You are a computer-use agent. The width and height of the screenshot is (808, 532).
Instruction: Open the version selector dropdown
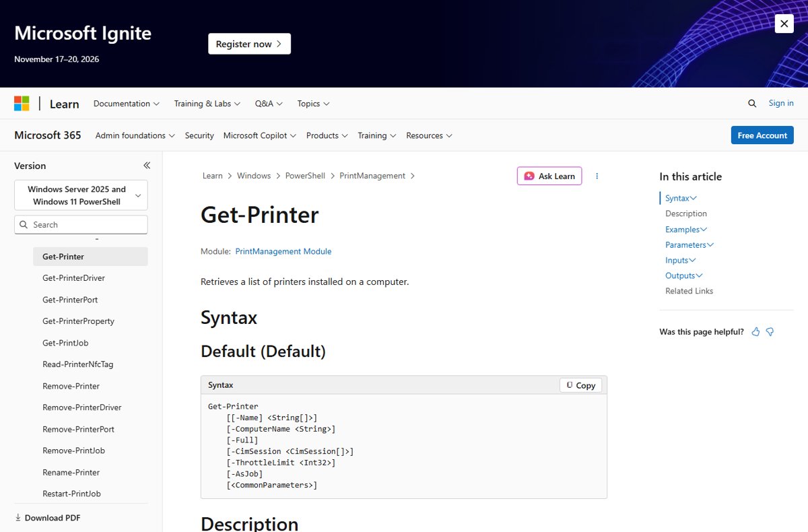click(81, 195)
